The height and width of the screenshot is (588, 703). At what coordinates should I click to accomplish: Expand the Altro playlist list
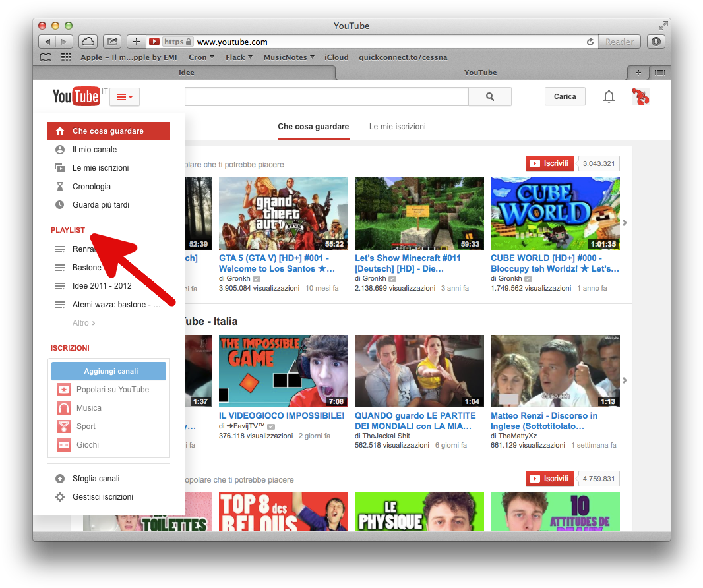(x=84, y=323)
